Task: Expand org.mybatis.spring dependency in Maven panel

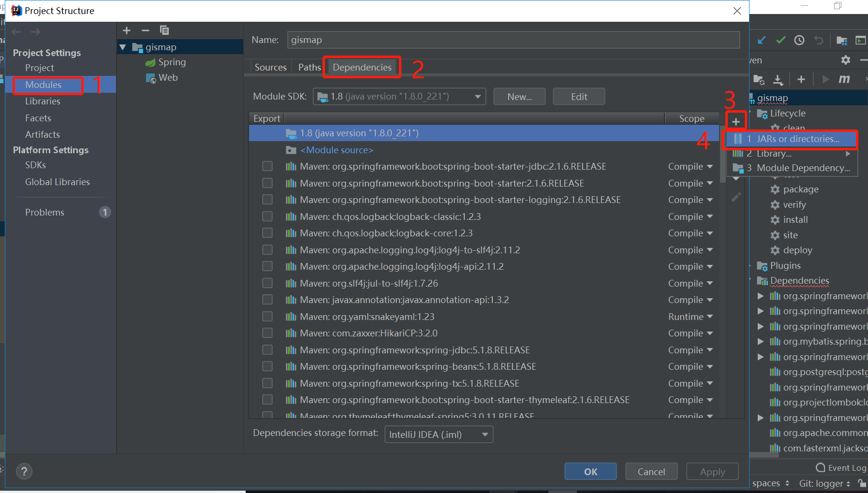Action: [761, 342]
